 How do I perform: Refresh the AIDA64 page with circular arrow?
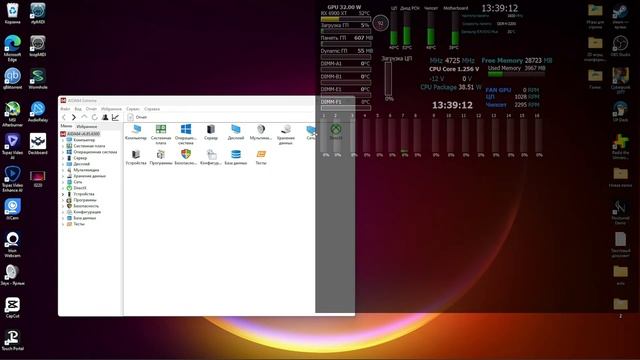[94, 118]
